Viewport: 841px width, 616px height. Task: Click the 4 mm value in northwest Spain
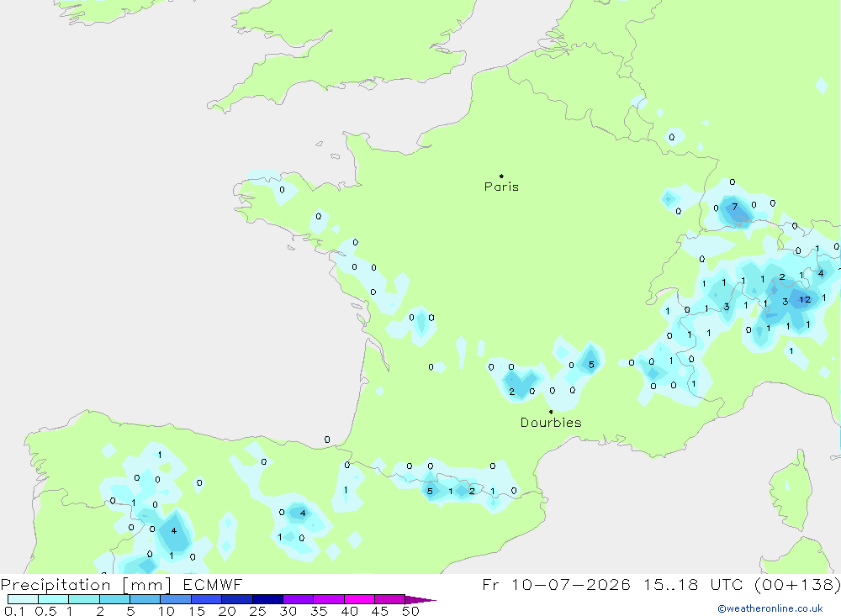(x=174, y=531)
